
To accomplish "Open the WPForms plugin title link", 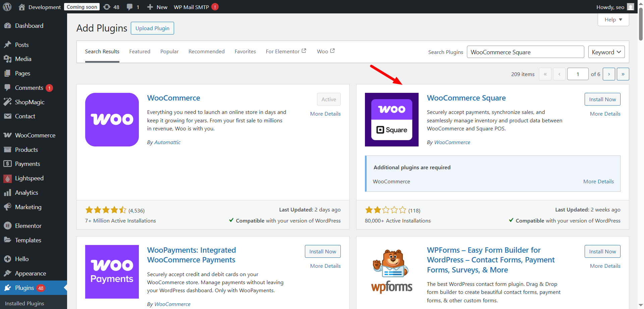I will (491, 260).
